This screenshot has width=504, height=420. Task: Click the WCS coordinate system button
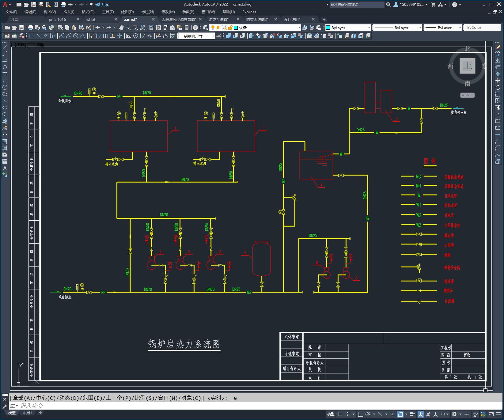point(467,95)
